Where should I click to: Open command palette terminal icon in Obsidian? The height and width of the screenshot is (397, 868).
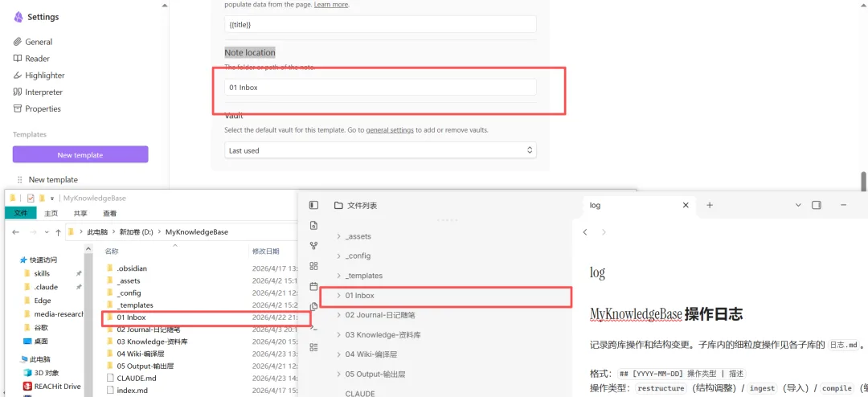pos(314,327)
